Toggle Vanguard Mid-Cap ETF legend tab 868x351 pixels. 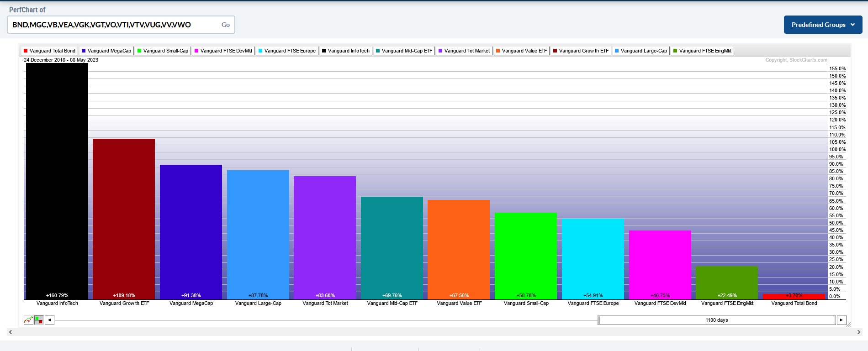[x=404, y=51]
